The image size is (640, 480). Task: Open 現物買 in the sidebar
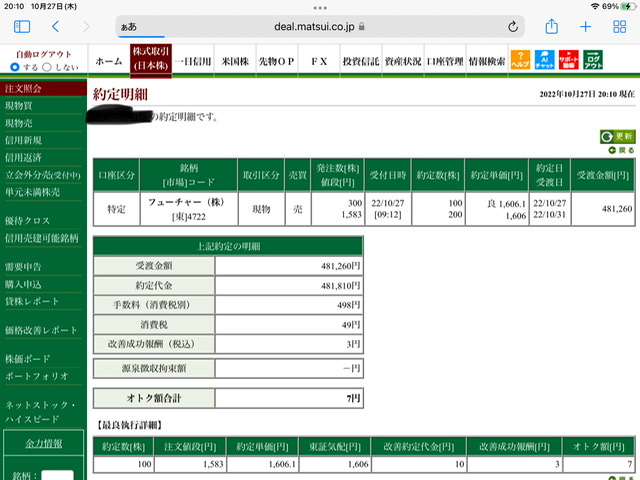tap(19, 106)
